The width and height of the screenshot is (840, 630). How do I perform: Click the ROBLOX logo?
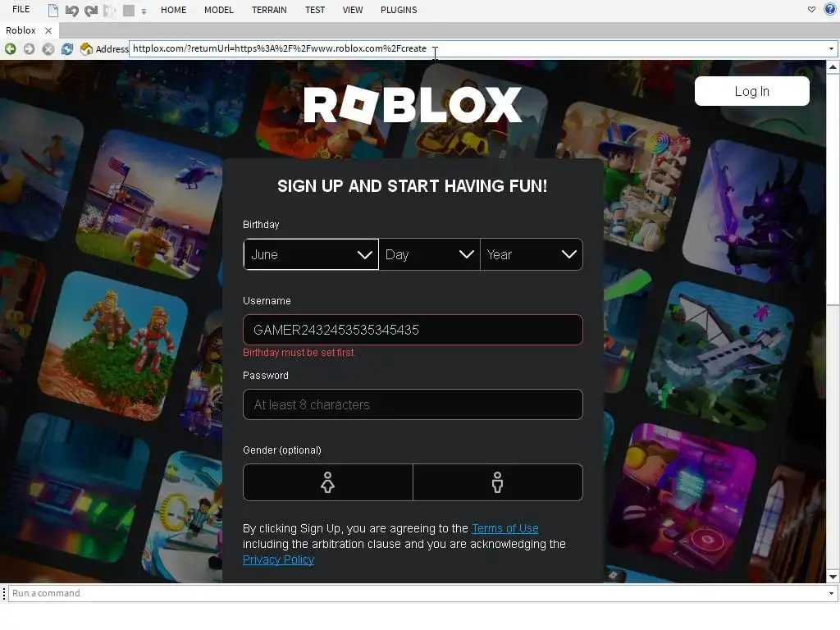[413, 104]
